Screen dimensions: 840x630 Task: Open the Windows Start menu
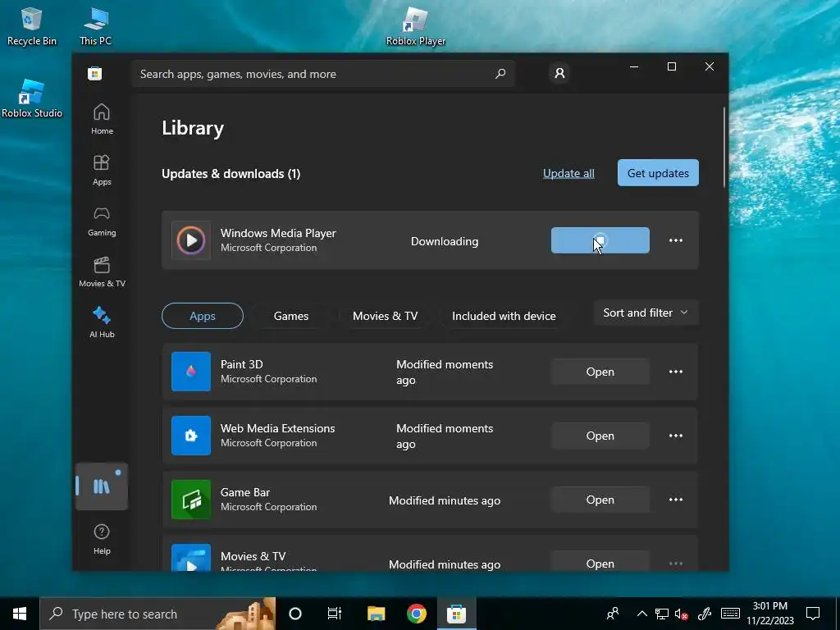[x=20, y=614]
